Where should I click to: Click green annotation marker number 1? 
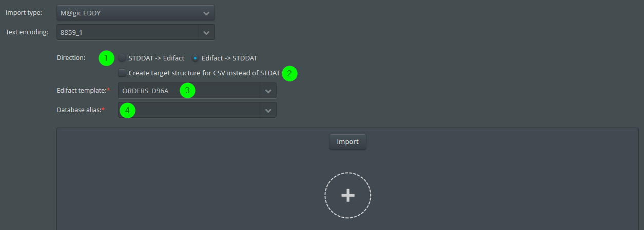pyautogui.click(x=106, y=58)
